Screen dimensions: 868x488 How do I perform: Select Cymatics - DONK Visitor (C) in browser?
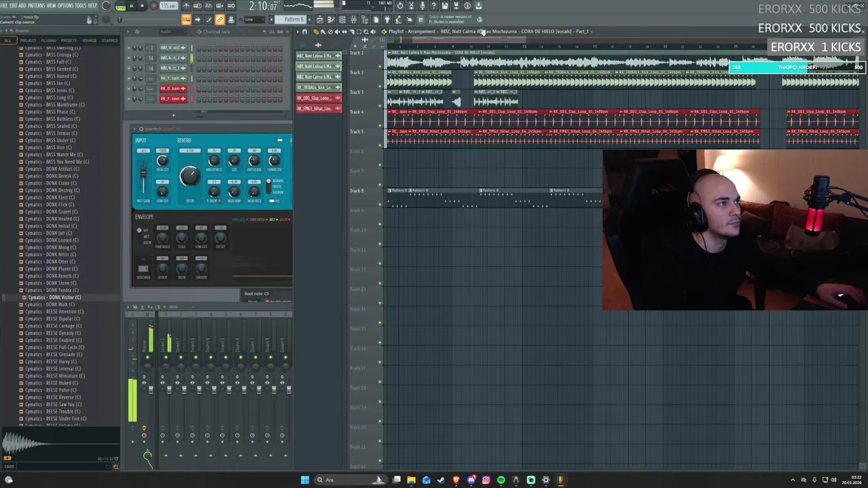coord(54,298)
